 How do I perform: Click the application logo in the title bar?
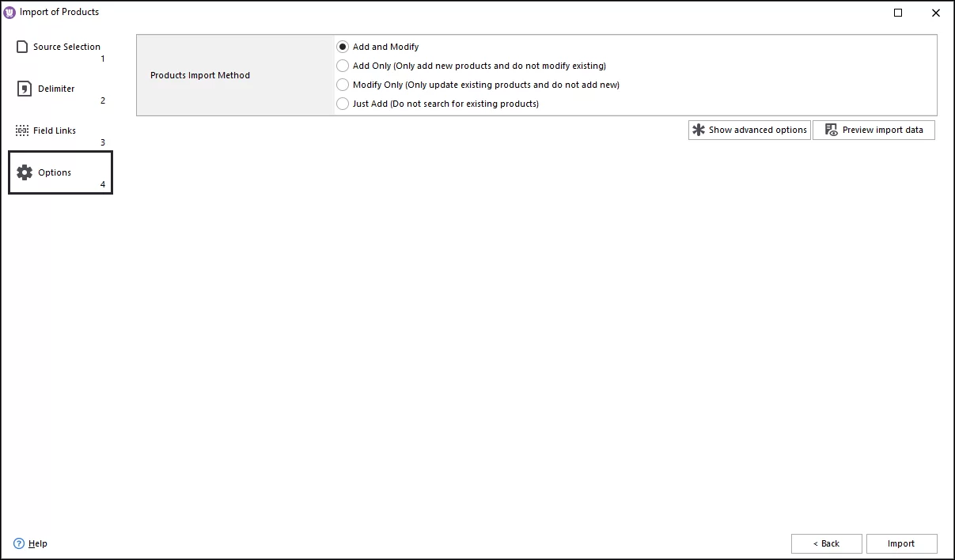pyautogui.click(x=9, y=12)
